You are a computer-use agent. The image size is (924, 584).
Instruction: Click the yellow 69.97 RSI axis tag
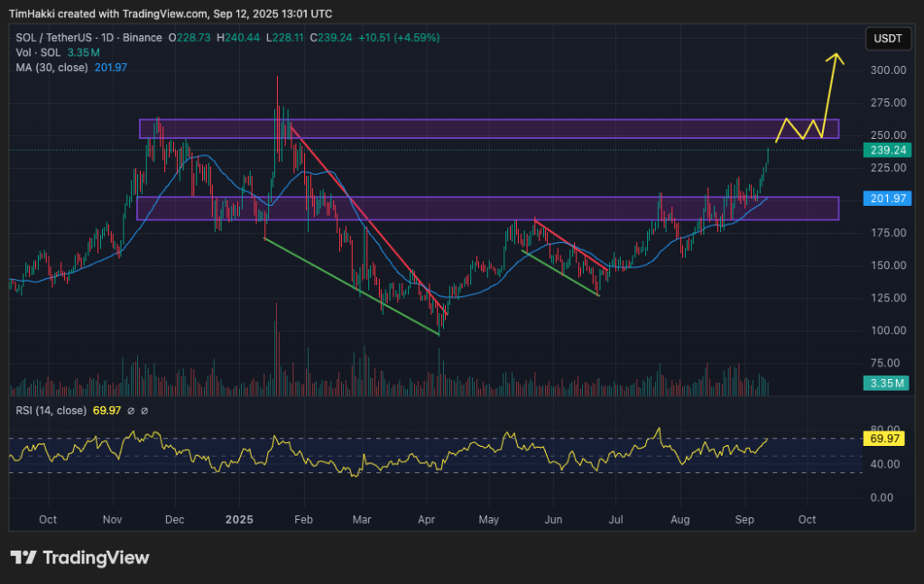(885, 439)
